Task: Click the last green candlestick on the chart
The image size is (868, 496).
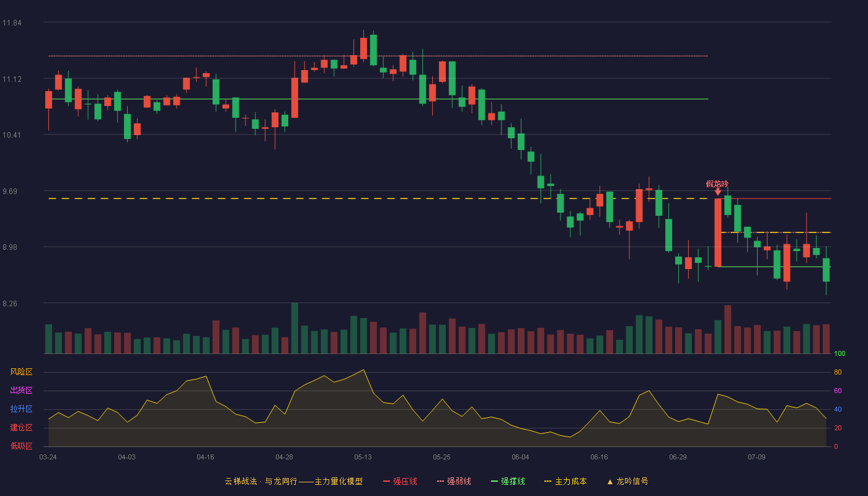Action: coord(826,270)
